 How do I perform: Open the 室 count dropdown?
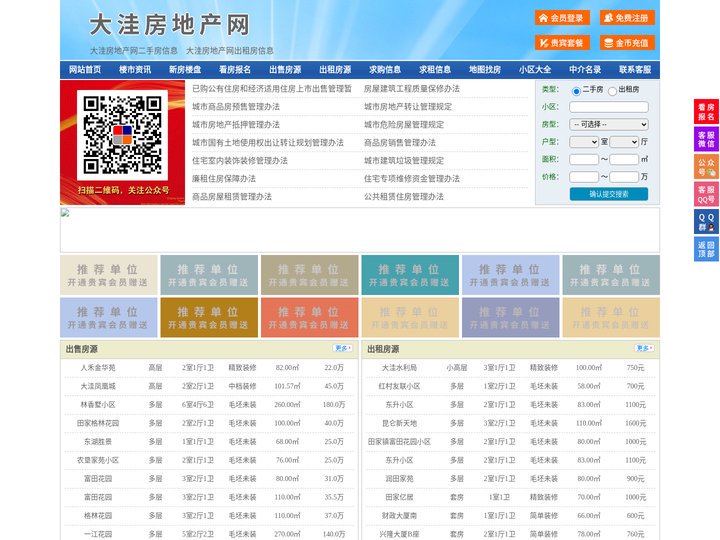[584, 142]
